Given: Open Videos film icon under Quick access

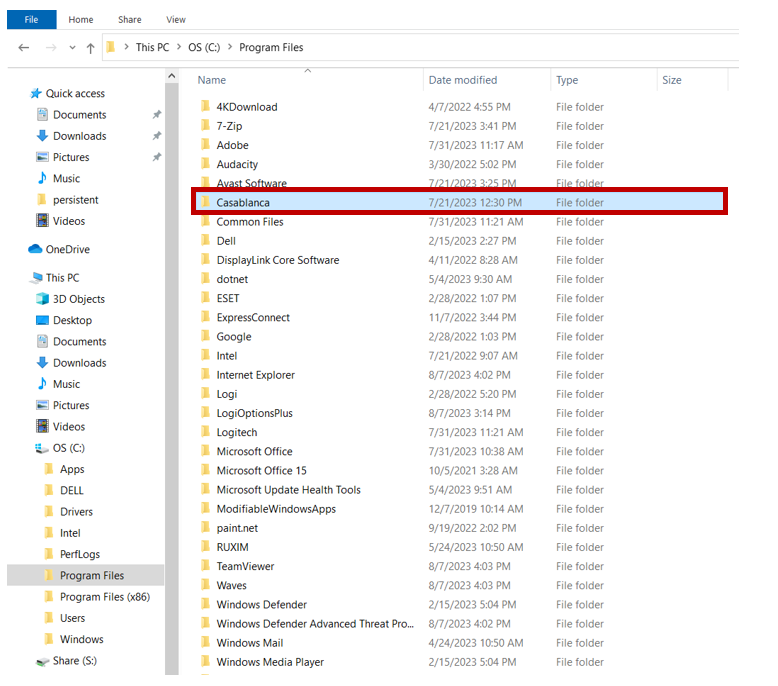Looking at the screenshot, I should click(x=43, y=220).
